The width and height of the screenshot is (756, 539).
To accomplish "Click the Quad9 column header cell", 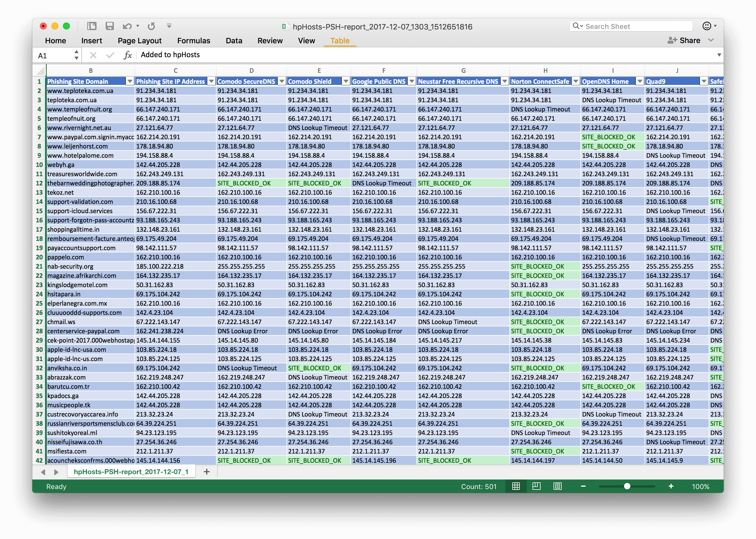I will coord(677,81).
